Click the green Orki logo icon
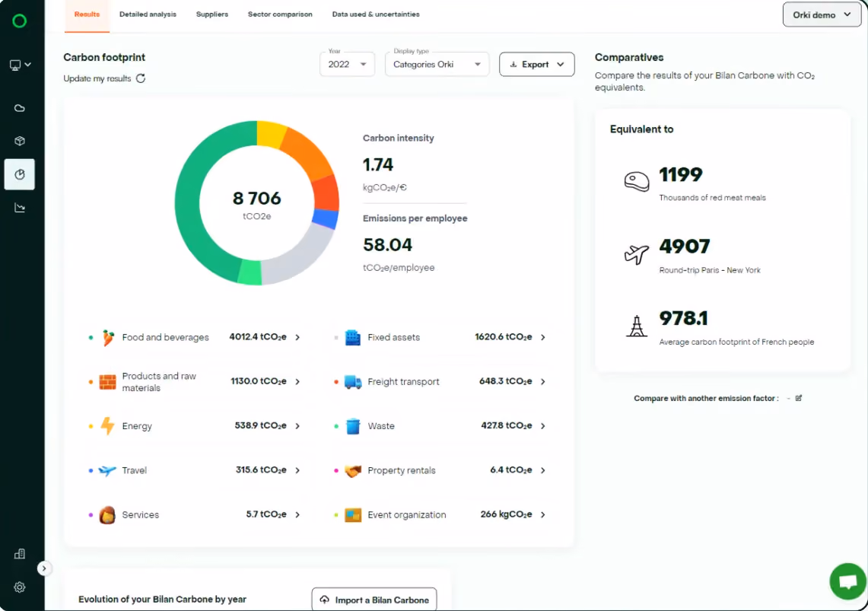Viewport: 868px width, 611px height. pyautogui.click(x=19, y=21)
